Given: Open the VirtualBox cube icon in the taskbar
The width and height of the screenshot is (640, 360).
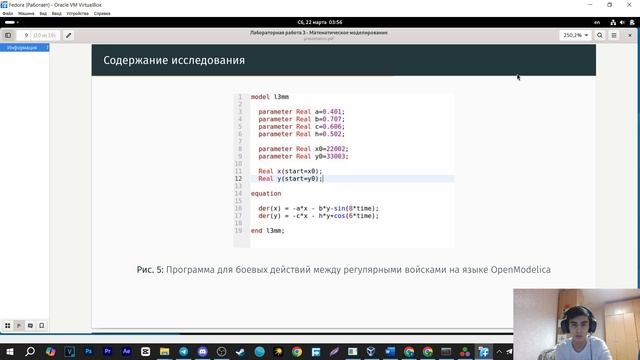Looking at the screenshot, I should (371, 351).
